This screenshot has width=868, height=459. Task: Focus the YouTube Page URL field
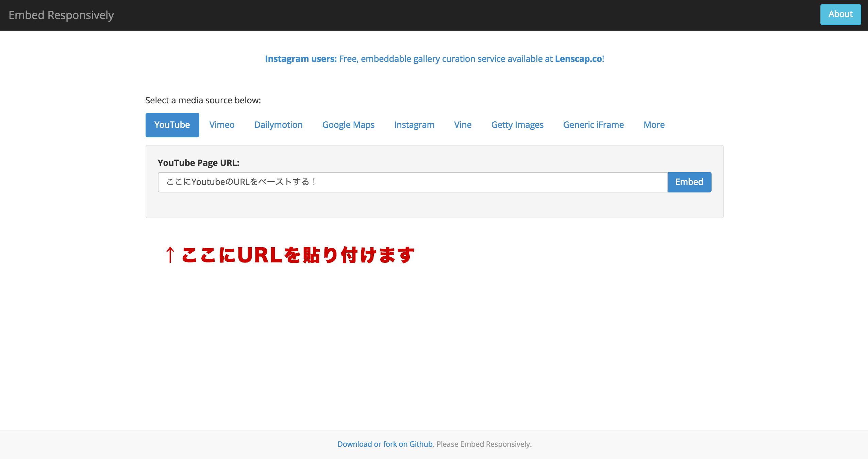coord(413,182)
